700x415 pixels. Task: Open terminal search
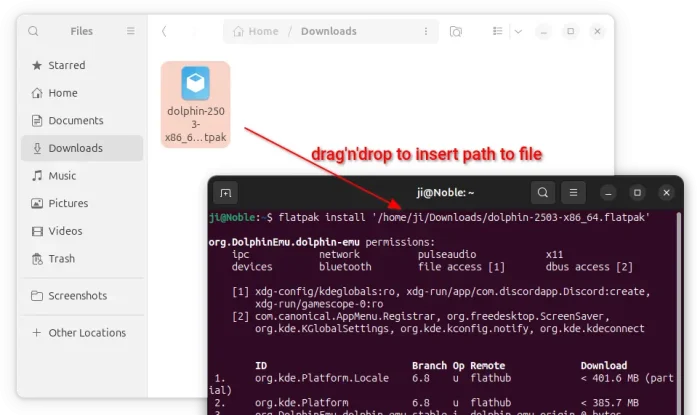[543, 193]
